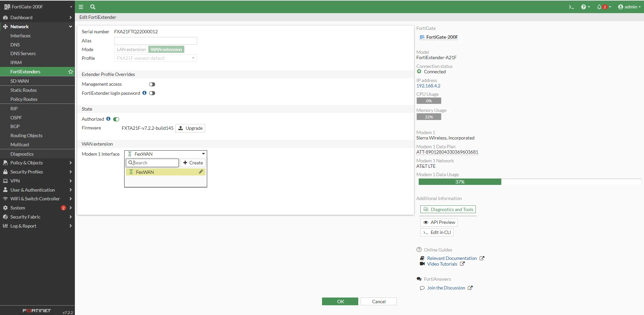Expand the Policy & Objects chevron

pyautogui.click(x=71, y=163)
